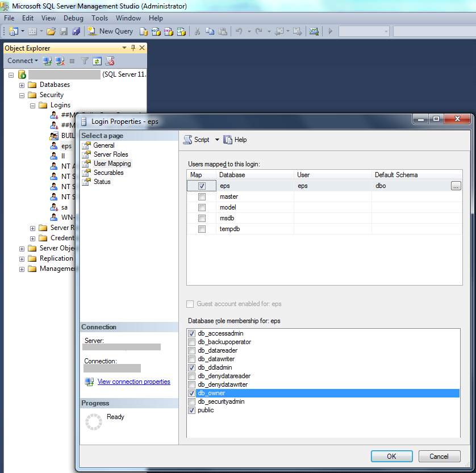Click the Analysis Services DMX Query icon
The image size is (476, 473).
(169, 31)
